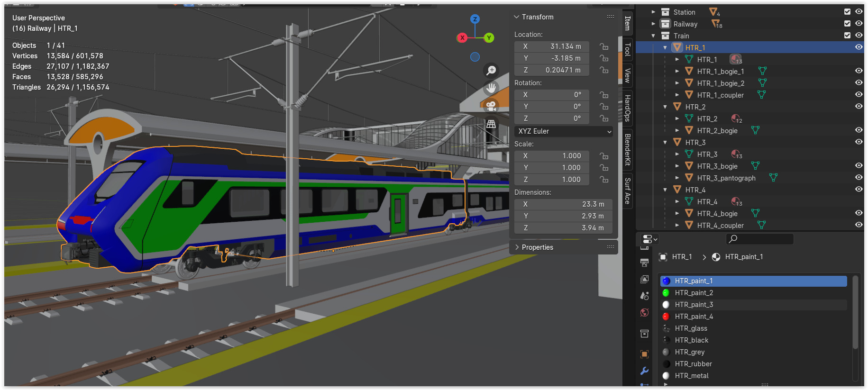Uncheck Railway collection checkbox
The image size is (868, 390).
[847, 24]
